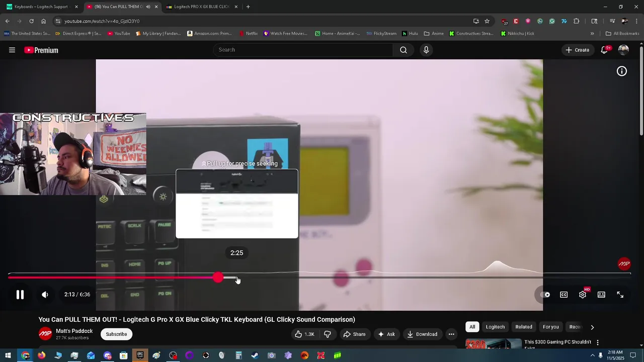Toggle the autoplay switch in player controls
644x362 pixels.
tap(544, 295)
